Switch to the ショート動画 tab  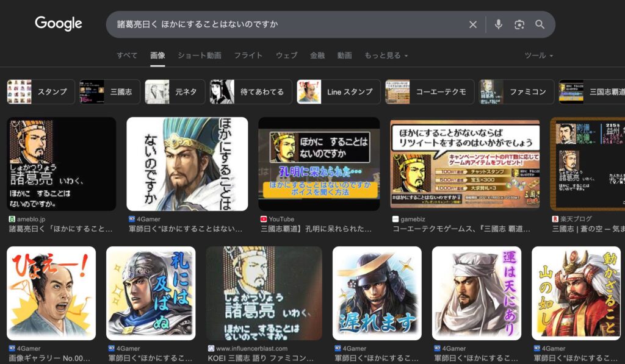tap(199, 55)
